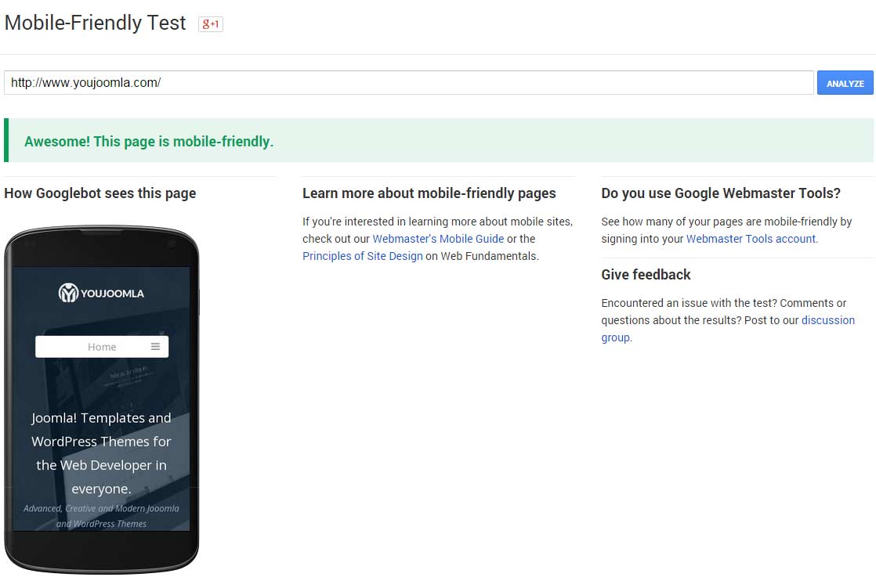
Task: Open the Webmaster Tools account link
Action: pos(751,239)
